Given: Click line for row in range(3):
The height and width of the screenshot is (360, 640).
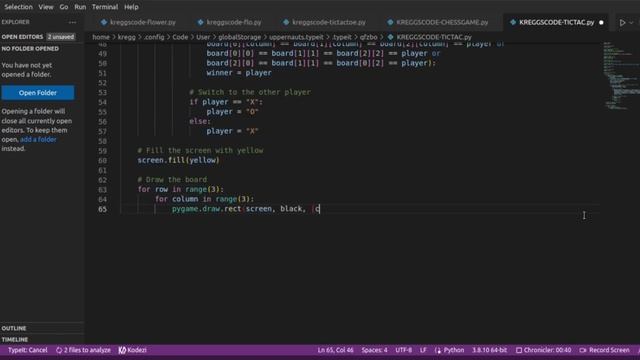Looking at the screenshot, I should click(x=180, y=189).
